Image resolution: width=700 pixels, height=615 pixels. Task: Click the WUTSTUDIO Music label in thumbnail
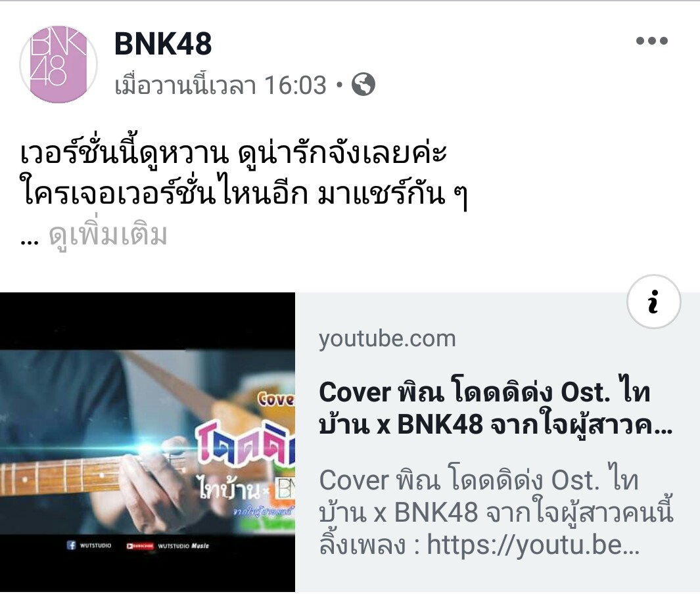pyautogui.click(x=183, y=545)
